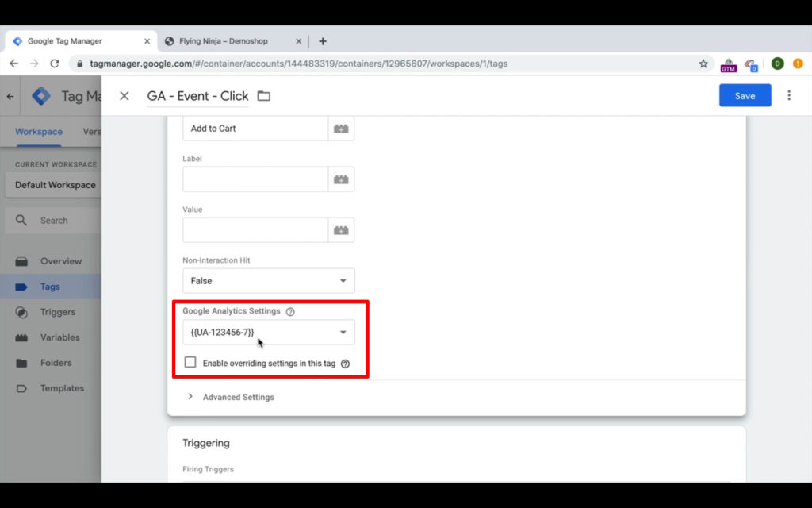Open the GTM browser extension
This screenshot has height=508, width=812.
pyautogui.click(x=729, y=65)
